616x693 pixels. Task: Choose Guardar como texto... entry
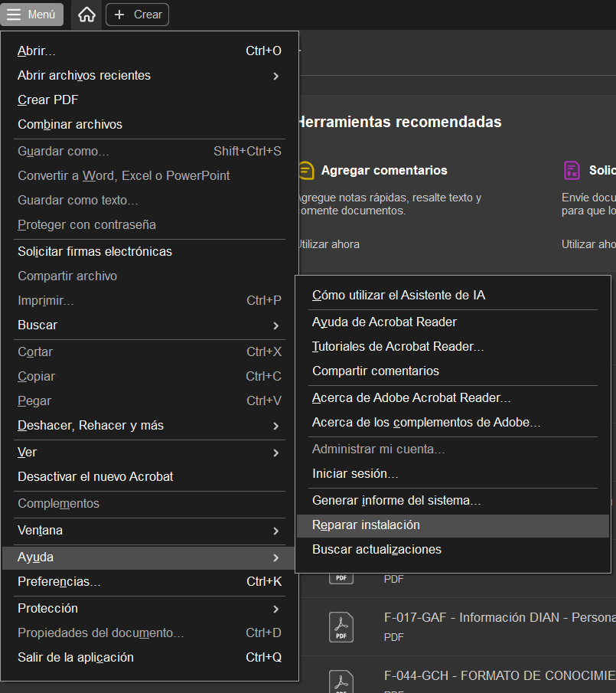point(149,200)
